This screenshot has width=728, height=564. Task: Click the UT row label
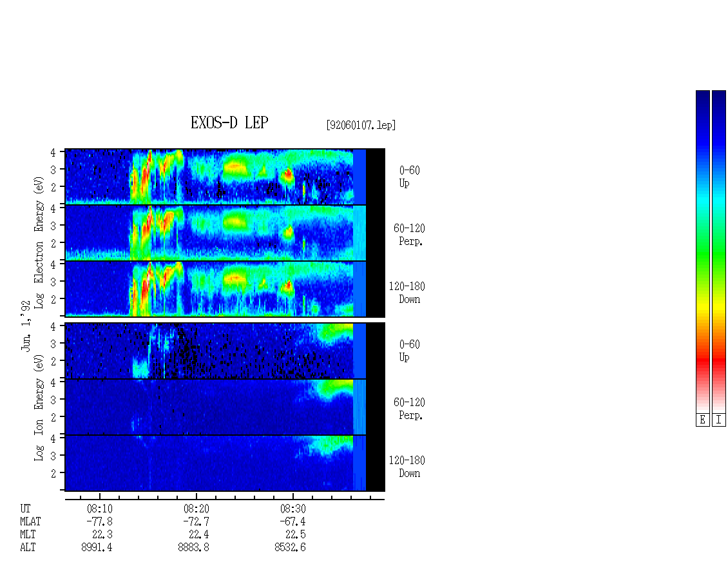click(x=25, y=509)
